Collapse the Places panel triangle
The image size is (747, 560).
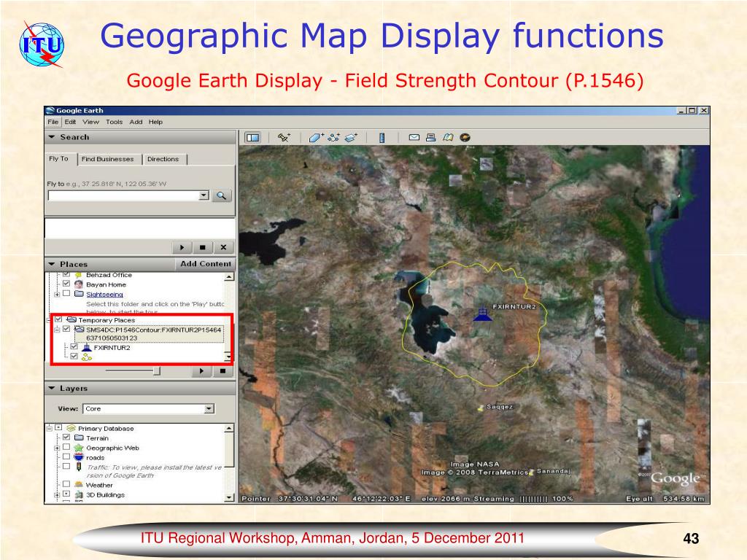click(x=52, y=264)
